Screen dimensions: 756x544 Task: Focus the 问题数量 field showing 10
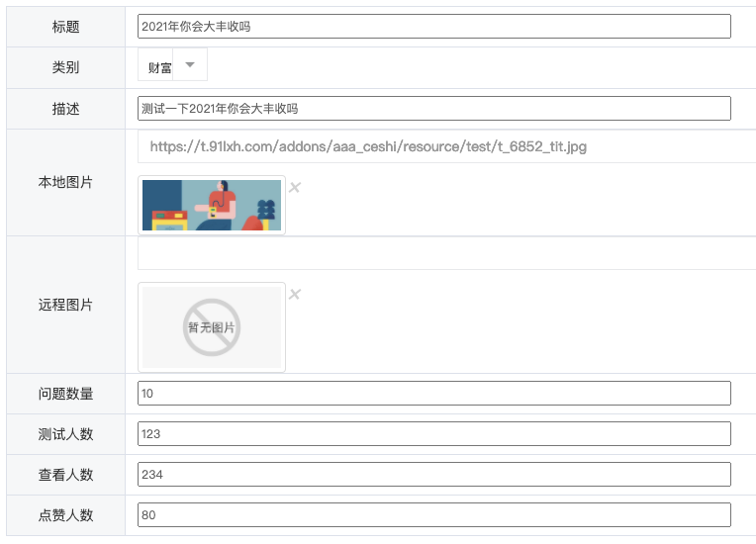(x=434, y=394)
